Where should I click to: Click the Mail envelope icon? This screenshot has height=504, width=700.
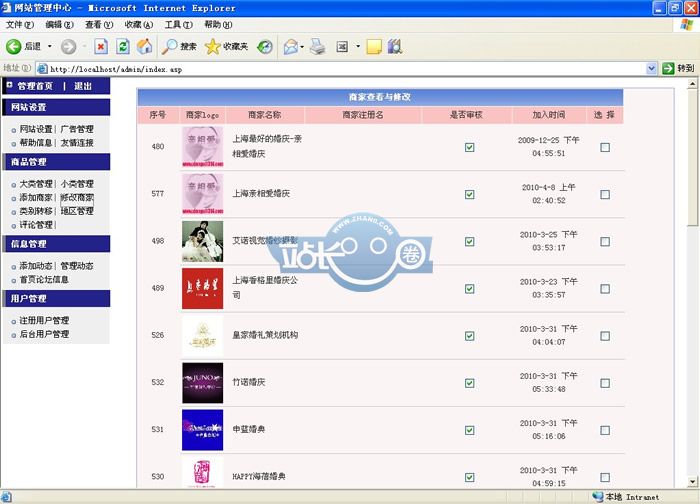pos(291,46)
